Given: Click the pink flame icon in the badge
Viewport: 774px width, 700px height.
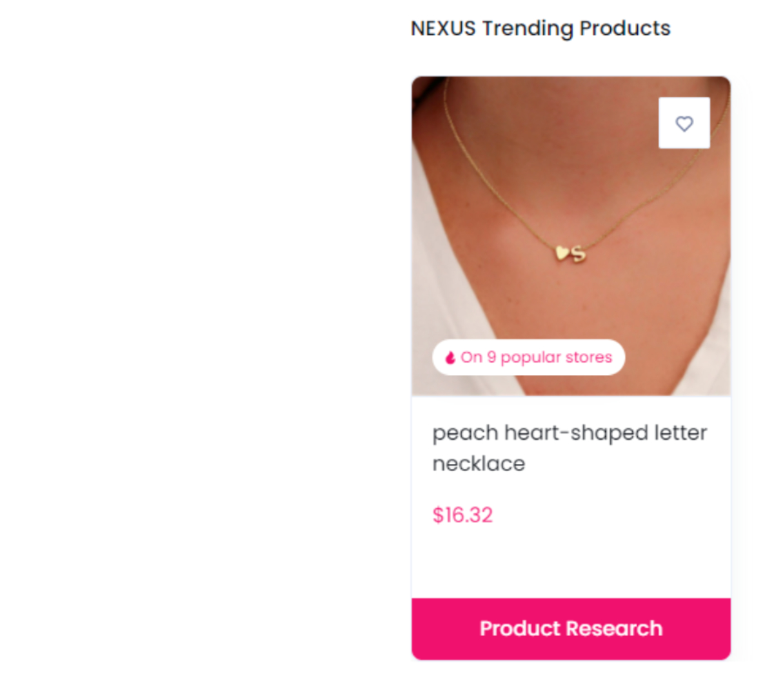Looking at the screenshot, I should click(x=450, y=357).
